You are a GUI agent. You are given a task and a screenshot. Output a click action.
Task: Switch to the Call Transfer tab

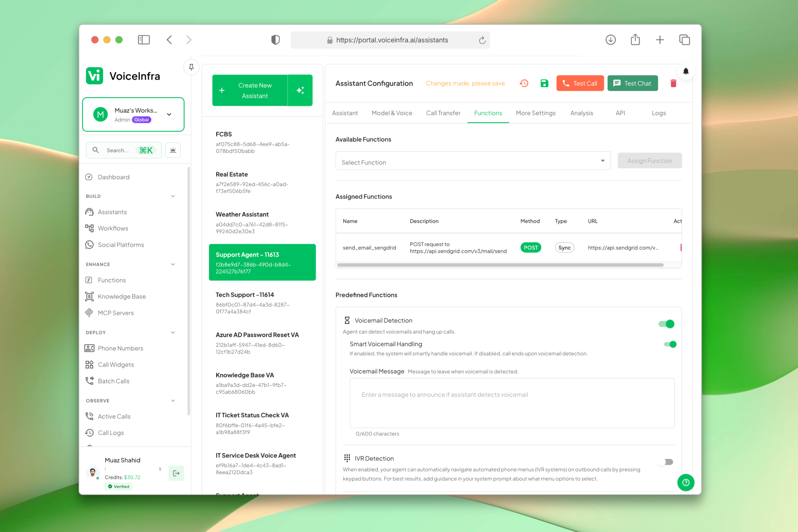tap(443, 113)
